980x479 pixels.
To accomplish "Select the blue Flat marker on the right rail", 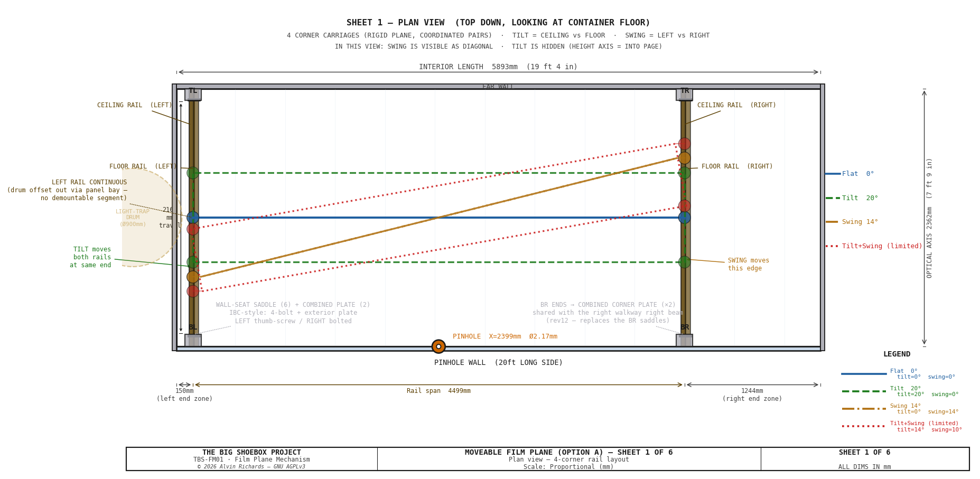I will pos(685,218).
